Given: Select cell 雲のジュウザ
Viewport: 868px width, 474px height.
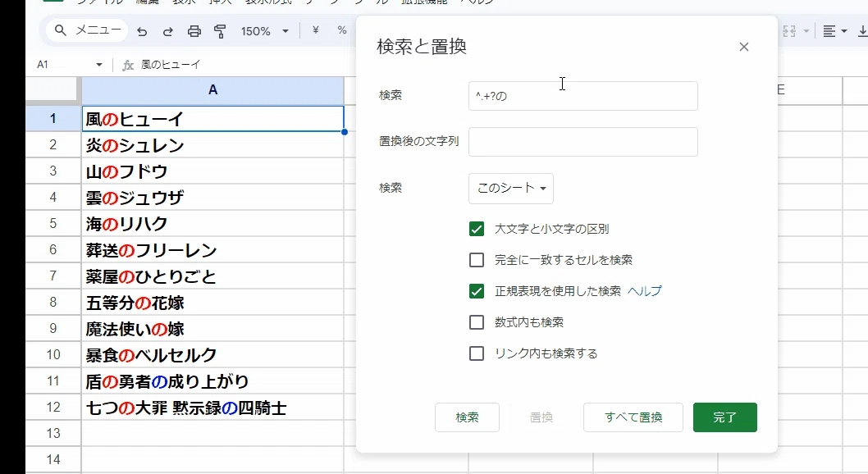Looking at the screenshot, I should point(212,198).
